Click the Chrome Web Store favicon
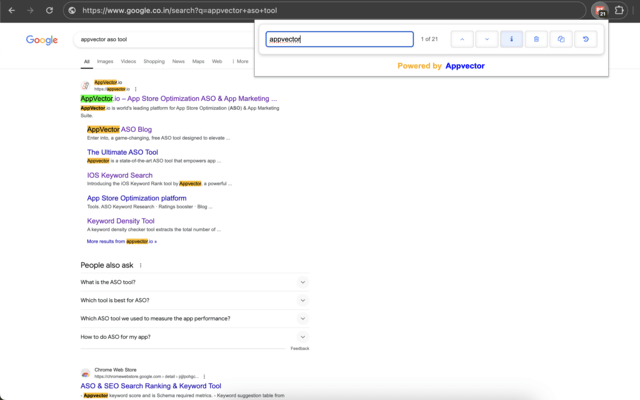 tap(85, 373)
